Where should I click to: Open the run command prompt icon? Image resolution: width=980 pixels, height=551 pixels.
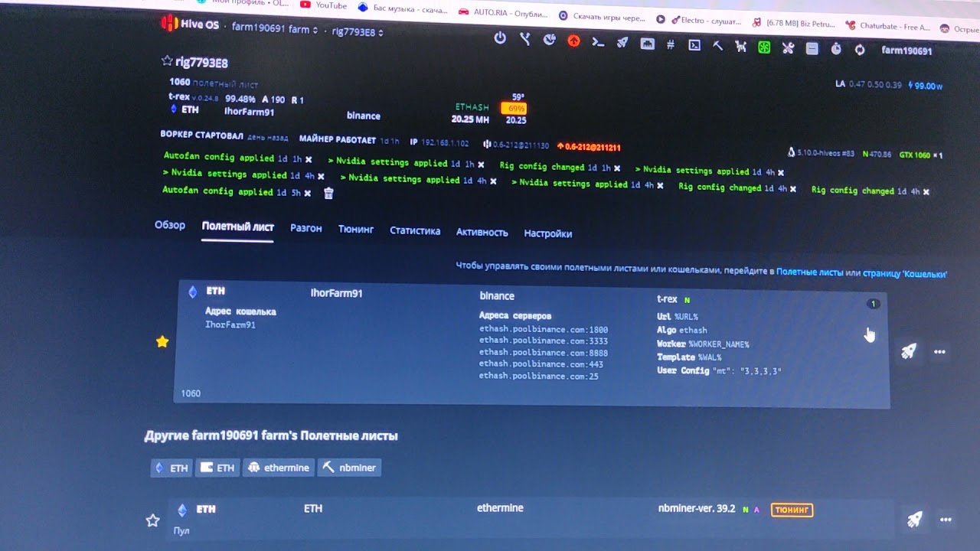(598, 42)
